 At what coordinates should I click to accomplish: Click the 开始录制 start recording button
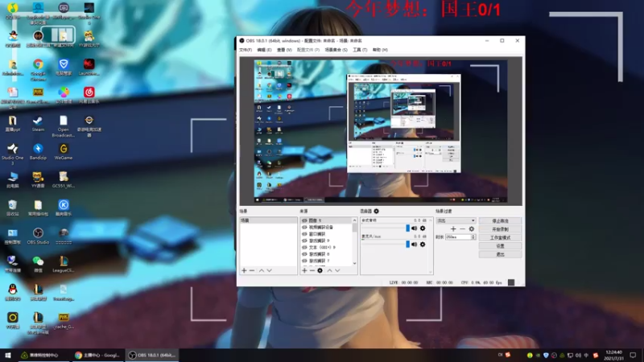click(500, 229)
